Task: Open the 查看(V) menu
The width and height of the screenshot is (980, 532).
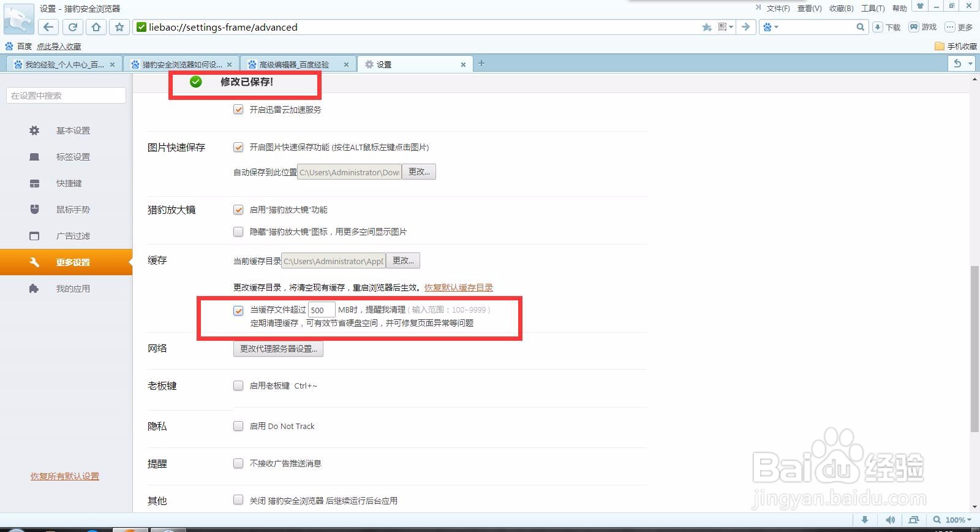Action: (809, 8)
